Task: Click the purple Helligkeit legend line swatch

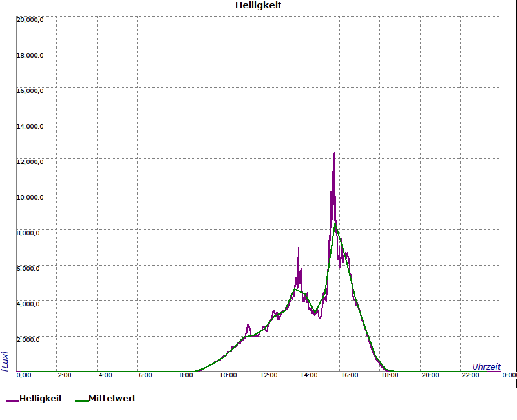Action: pos(12,401)
